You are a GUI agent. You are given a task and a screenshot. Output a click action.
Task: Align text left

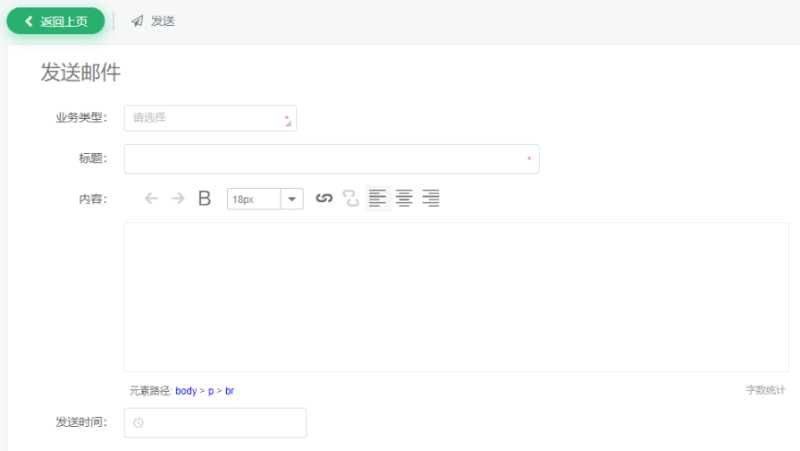(377, 199)
